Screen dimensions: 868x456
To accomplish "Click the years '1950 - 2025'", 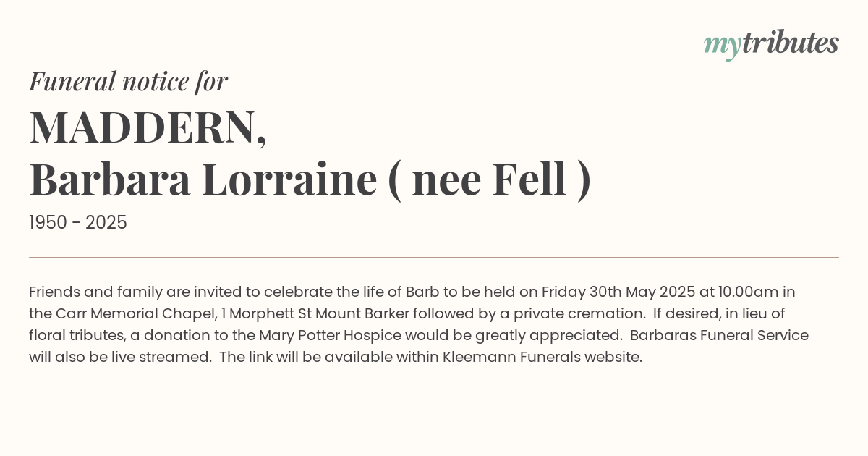I will coord(78,223).
